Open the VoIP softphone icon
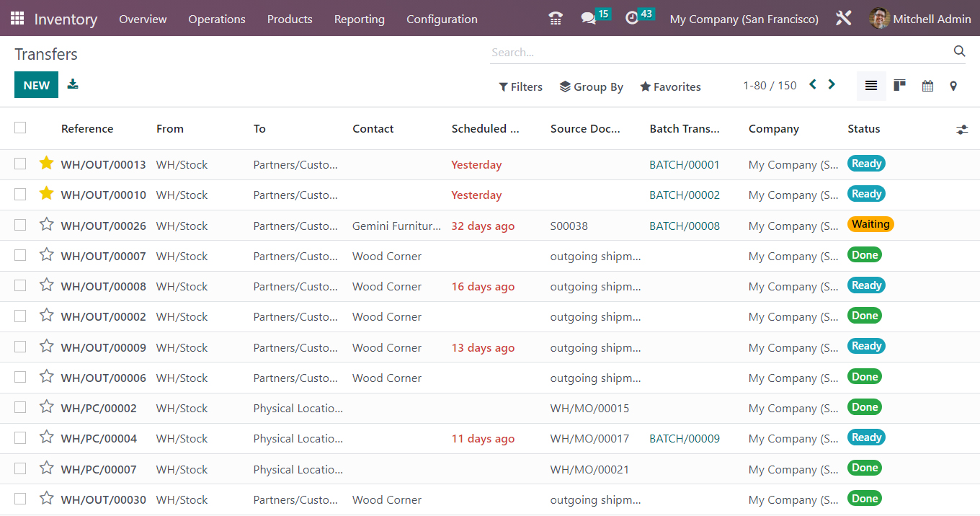 [555, 18]
